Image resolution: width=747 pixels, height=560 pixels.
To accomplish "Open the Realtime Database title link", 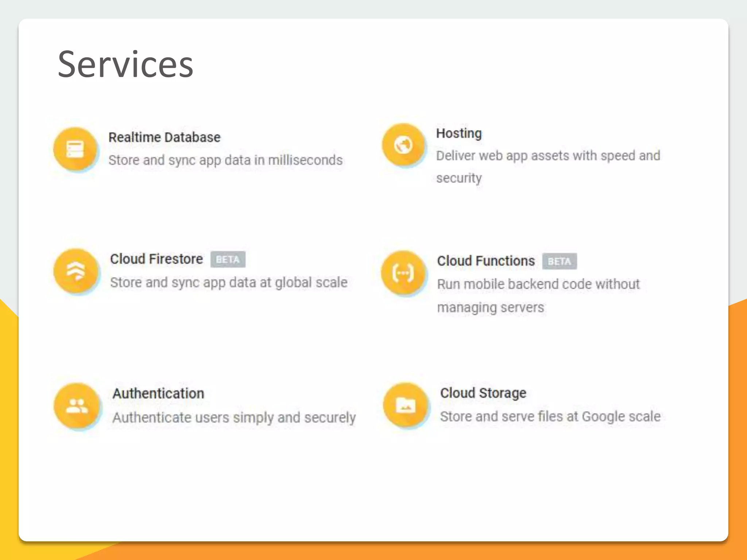I will tap(165, 137).
